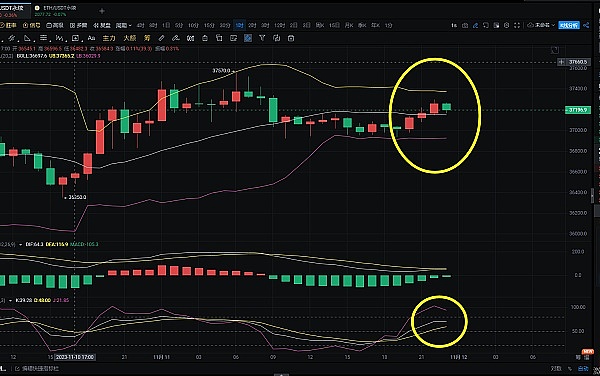The image size is (600, 376).
Task: Click the date label 2023-11-10 17:00
Action: click(75, 357)
